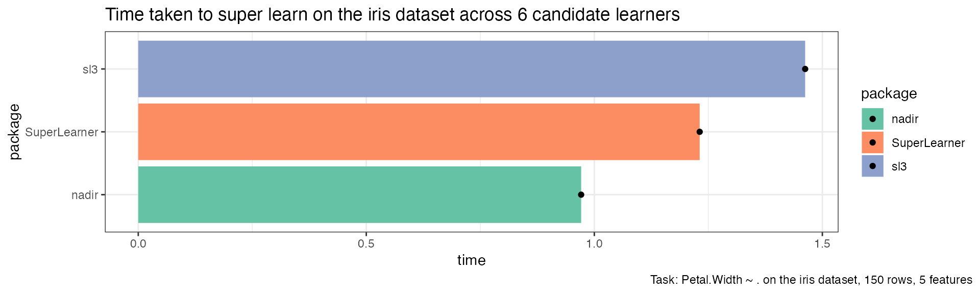The height and width of the screenshot is (294, 980).
Task: Click the chart title text
Action: coord(393,15)
